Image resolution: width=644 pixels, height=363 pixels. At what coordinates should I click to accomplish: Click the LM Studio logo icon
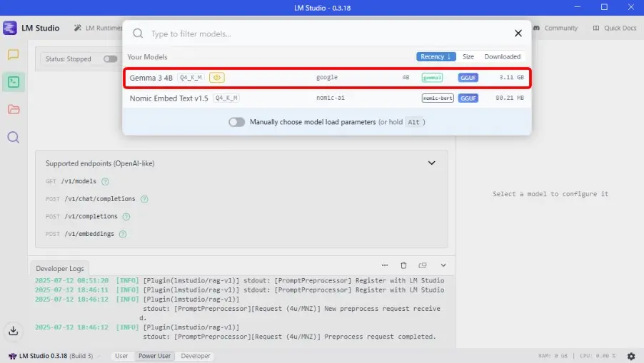click(10, 28)
